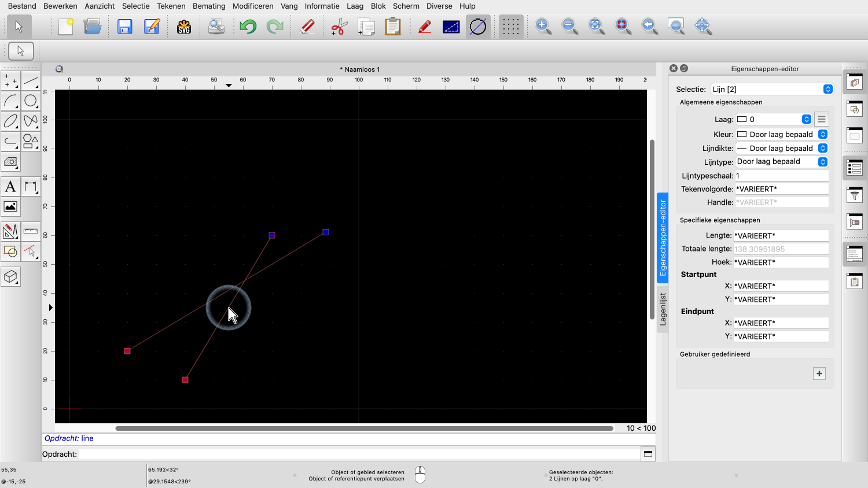Viewport: 868px width, 488px height.
Task: Click the scissors Cut icon
Action: [339, 27]
